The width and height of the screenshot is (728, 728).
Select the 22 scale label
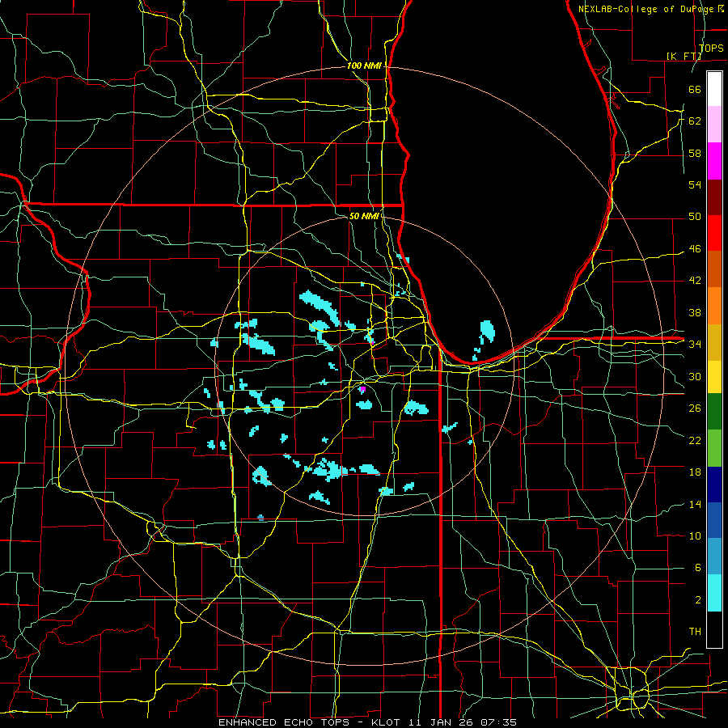point(695,440)
